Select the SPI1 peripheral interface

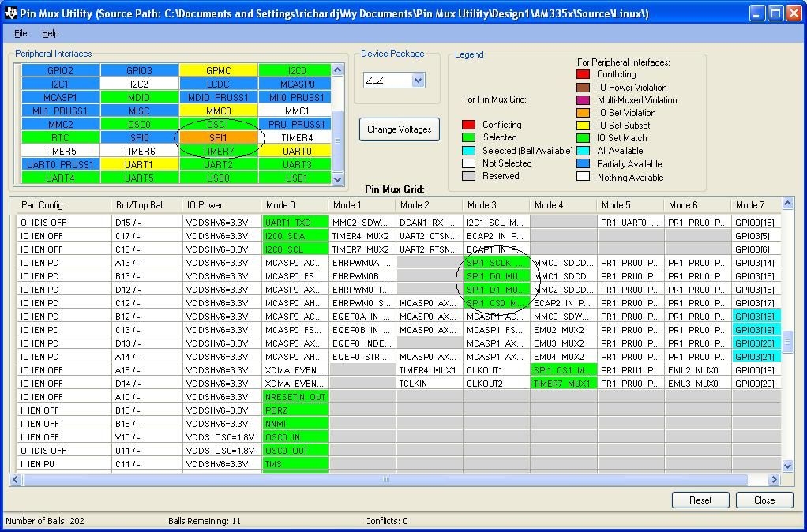(218, 137)
